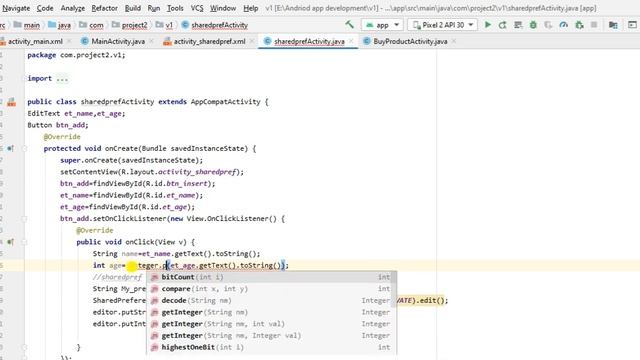This screenshot has width=640, height=360.
Task: Click the green Run app button
Action: [488, 25]
